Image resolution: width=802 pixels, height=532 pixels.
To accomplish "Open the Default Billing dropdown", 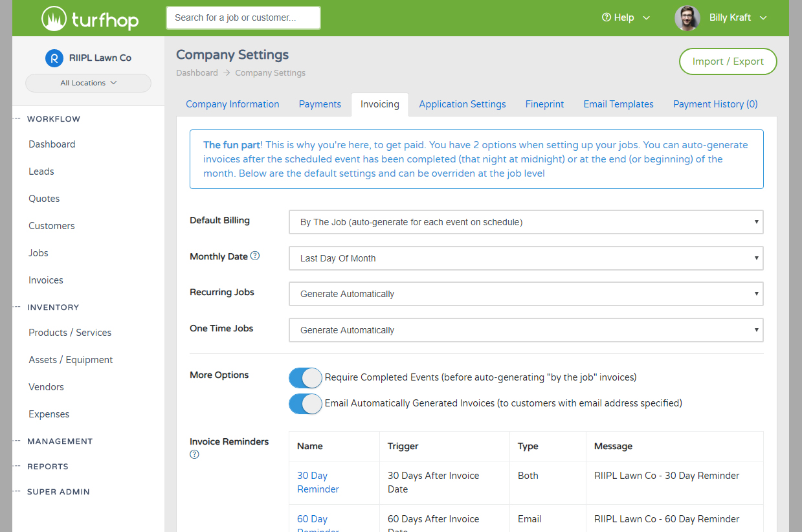I will tap(526, 222).
